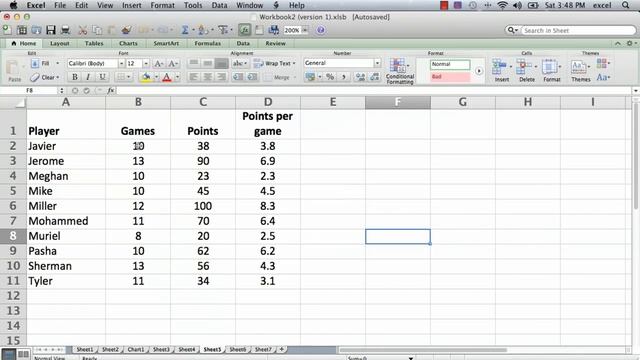This screenshot has height=360, width=640.
Task: Open the Charts ribbon tab
Action: coord(128,43)
